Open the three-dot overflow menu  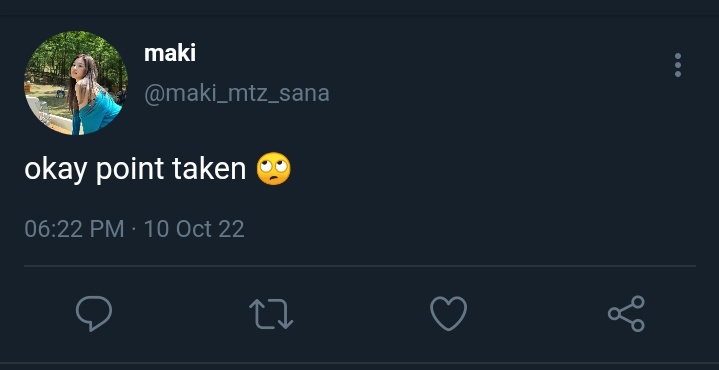678,65
